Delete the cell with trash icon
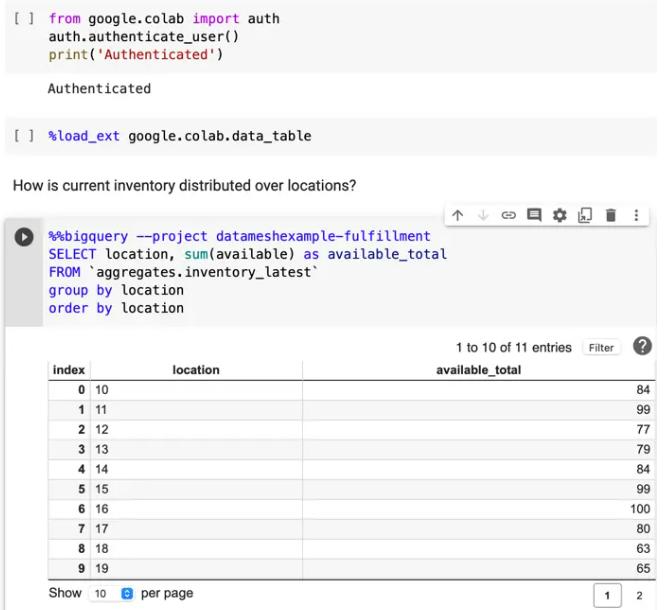Screen dimensions: 666x610 tap(610, 215)
